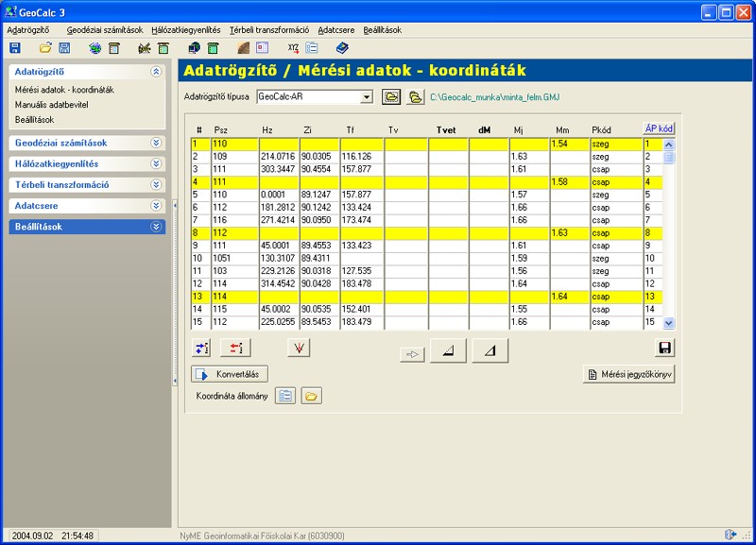Click the globe icon in the toolbar
The width and height of the screenshot is (756, 545).
tap(95, 48)
